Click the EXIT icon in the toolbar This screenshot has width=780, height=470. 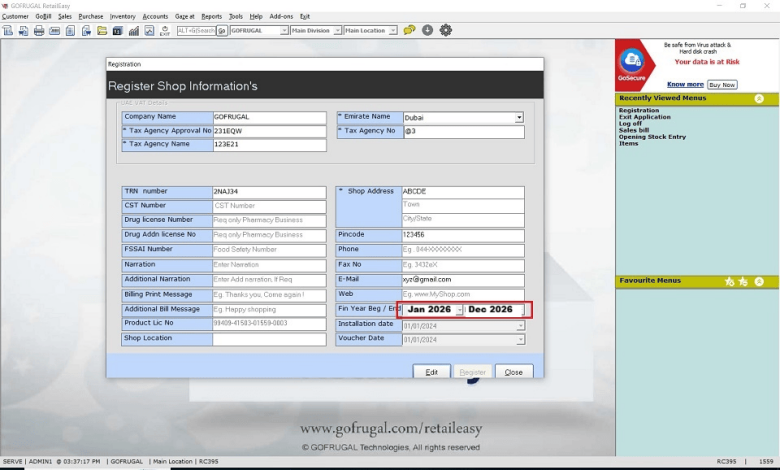[x=165, y=31]
